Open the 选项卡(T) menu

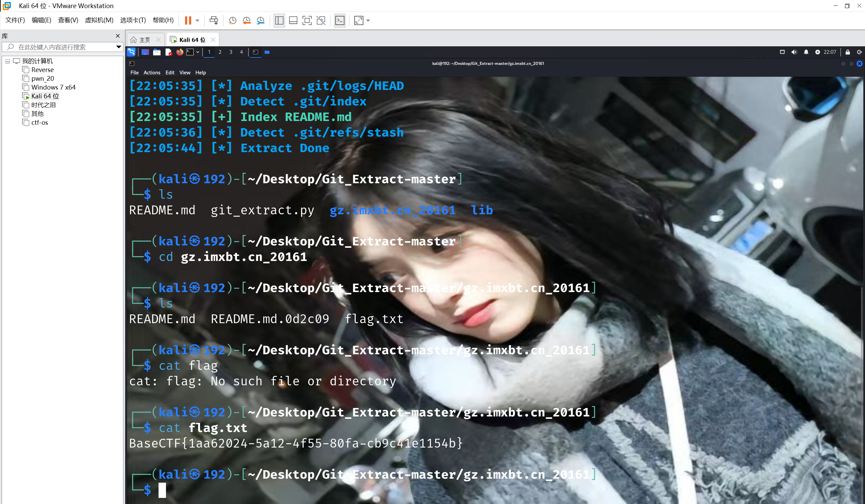click(133, 20)
